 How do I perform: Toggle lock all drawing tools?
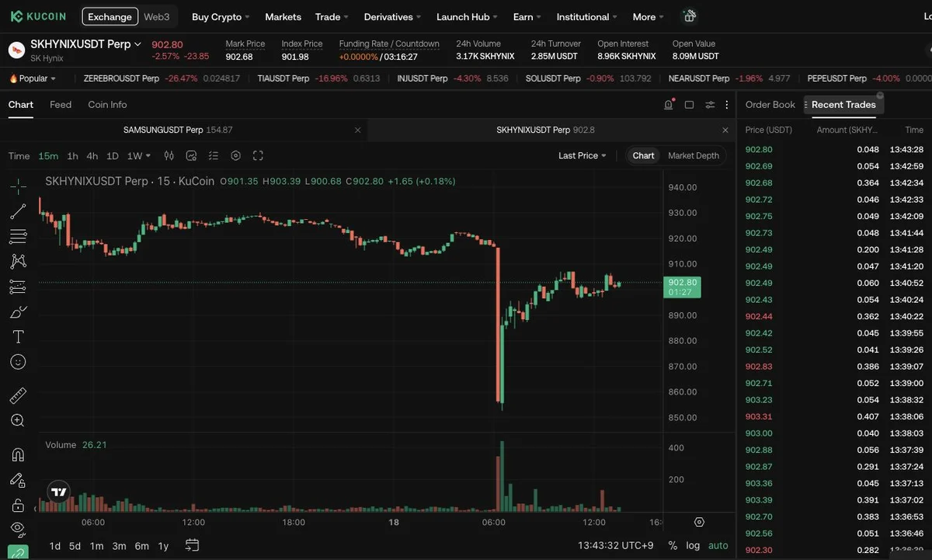pyautogui.click(x=18, y=505)
